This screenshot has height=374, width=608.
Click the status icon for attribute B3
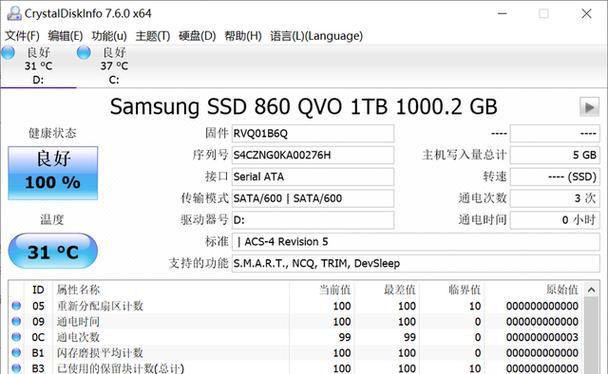[x=16, y=368]
